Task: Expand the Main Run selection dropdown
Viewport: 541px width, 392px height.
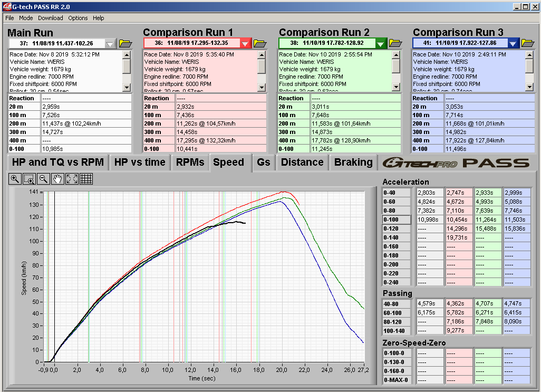Action: pos(110,44)
